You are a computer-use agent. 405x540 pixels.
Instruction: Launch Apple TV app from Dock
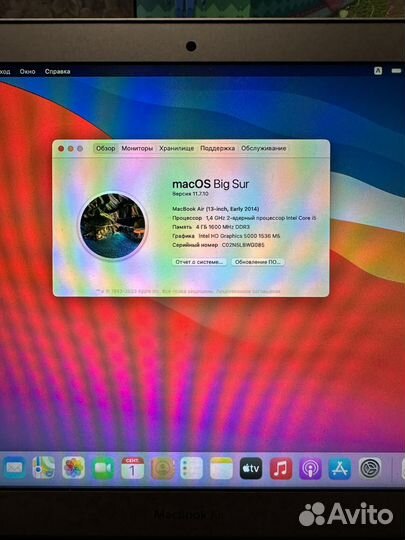[251, 468]
